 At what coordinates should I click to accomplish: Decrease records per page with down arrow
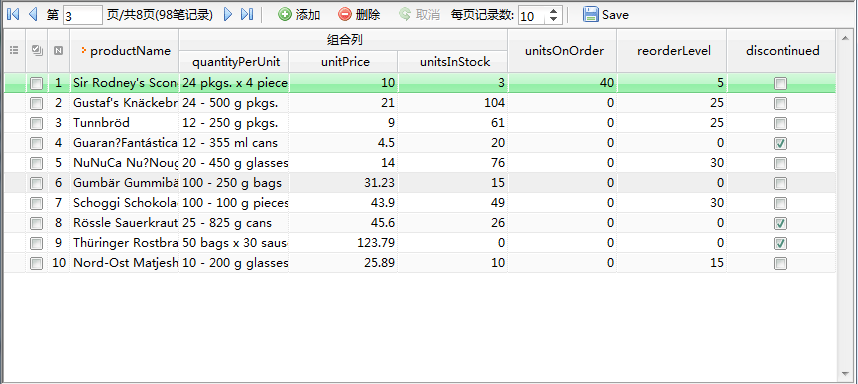tap(554, 20)
